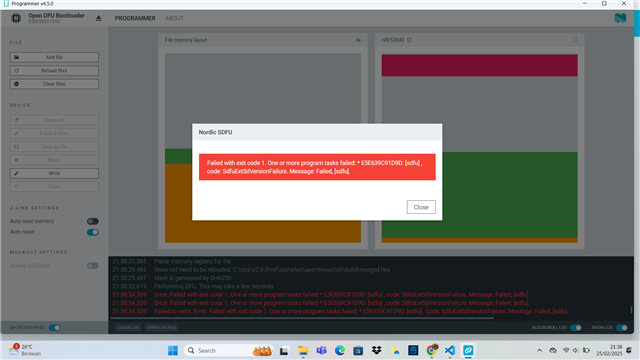The image size is (640, 360).
Task: Click the Clear Log button
Action: pyautogui.click(x=128, y=327)
